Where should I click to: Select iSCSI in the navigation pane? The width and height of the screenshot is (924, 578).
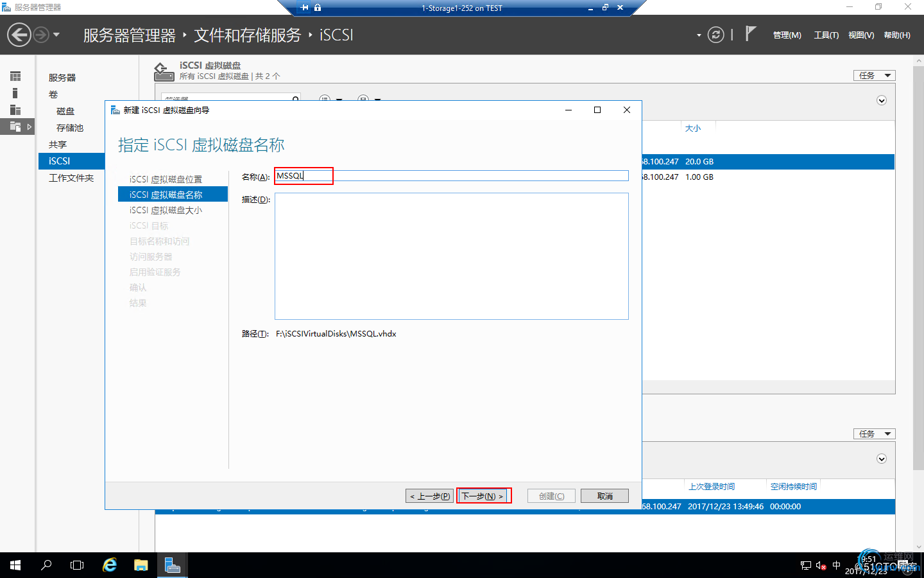pyautogui.click(x=72, y=161)
